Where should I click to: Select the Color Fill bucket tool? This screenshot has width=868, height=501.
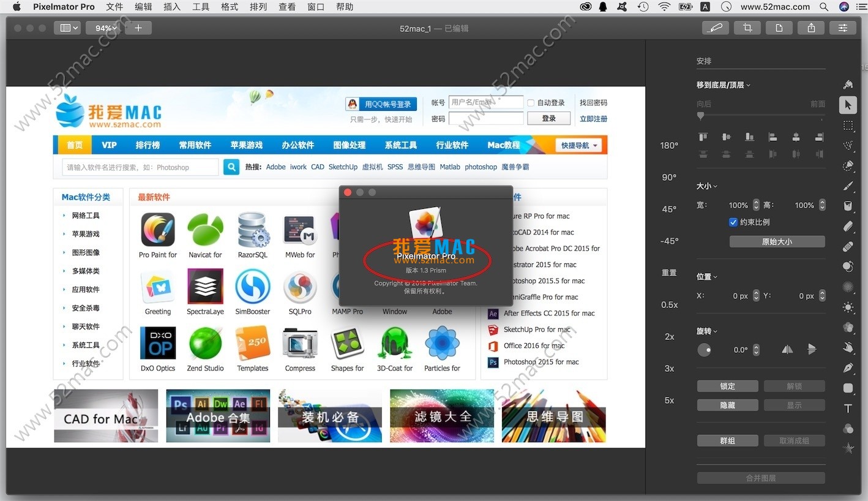point(848,206)
